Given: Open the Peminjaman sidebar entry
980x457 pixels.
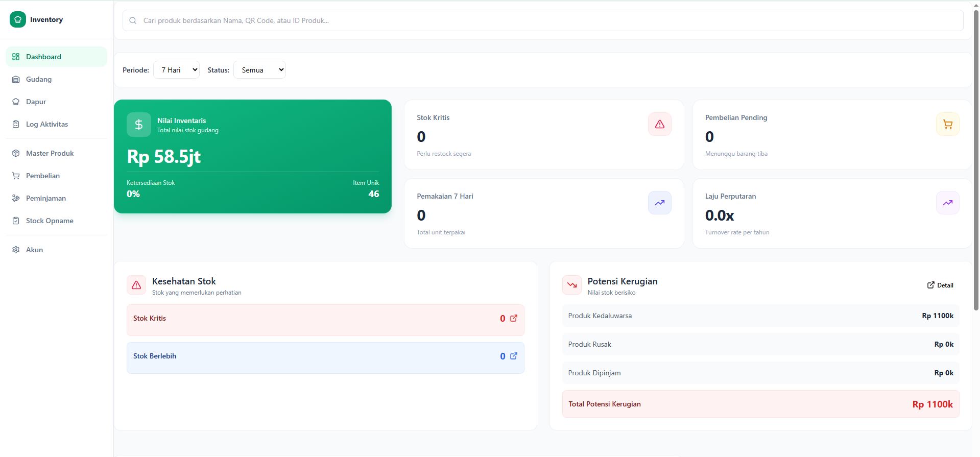Looking at the screenshot, I should (x=56, y=198).
